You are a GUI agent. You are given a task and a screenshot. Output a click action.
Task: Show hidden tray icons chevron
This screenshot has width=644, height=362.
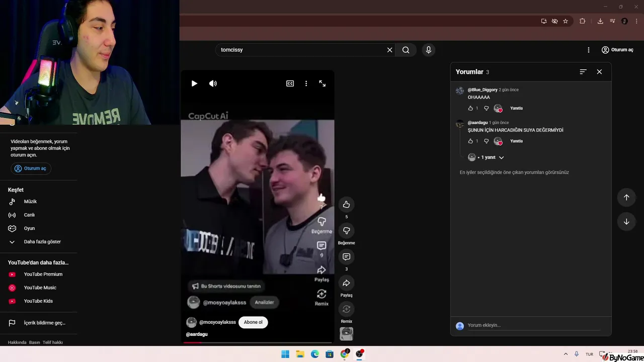coord(566,354)
